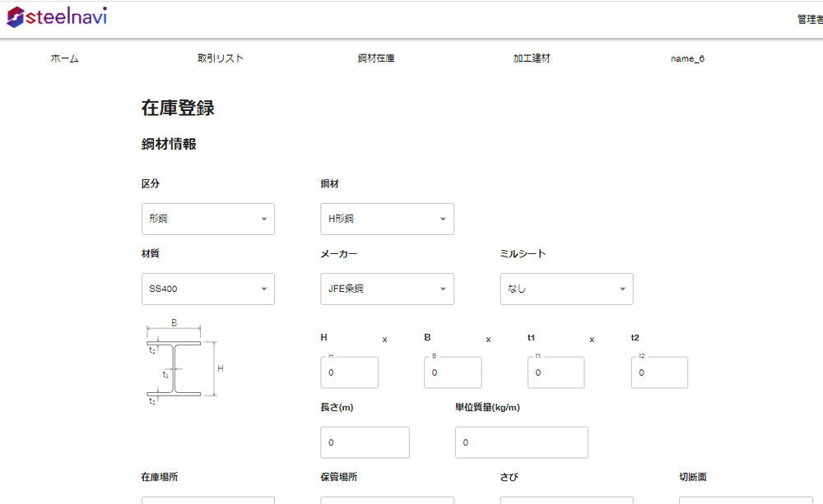Click the 切断面 label
The width and height of the screenshot is (823, 504).
click(x=693, y=477)
